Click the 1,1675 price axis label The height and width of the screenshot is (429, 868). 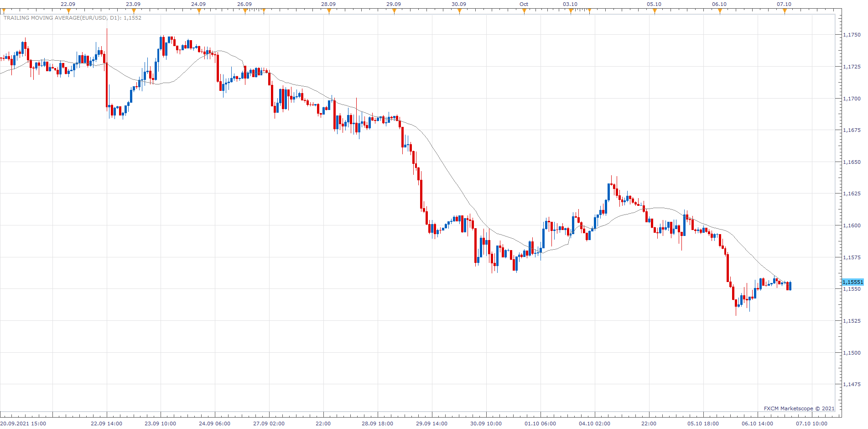pos(852,130)
